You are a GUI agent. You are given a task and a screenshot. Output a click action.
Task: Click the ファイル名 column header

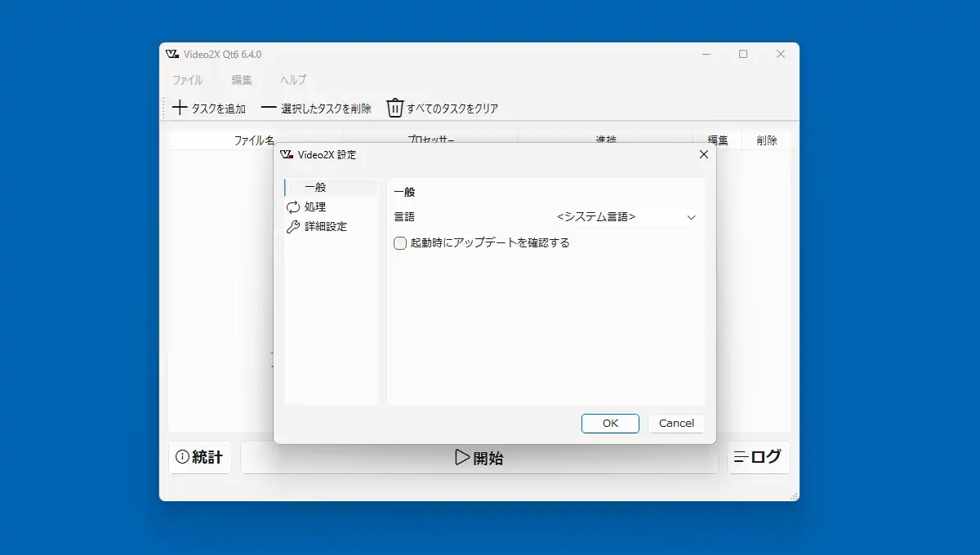pyautogui.click(x=255, y=140)
